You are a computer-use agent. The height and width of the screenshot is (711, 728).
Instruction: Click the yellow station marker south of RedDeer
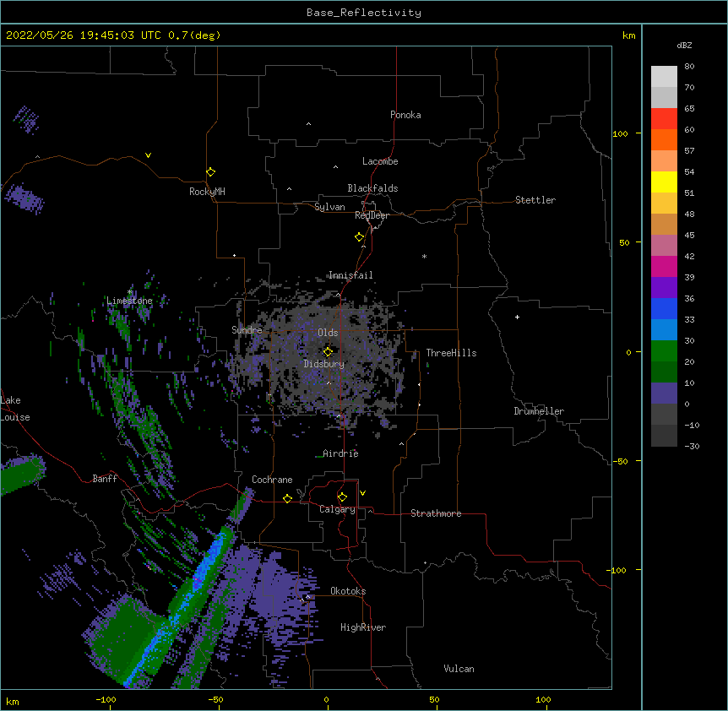[x=359, y=236]
